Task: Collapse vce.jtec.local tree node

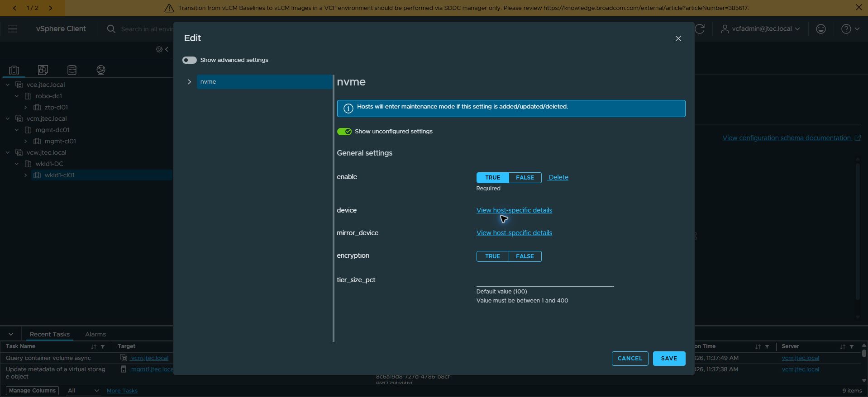Action: 8,85
